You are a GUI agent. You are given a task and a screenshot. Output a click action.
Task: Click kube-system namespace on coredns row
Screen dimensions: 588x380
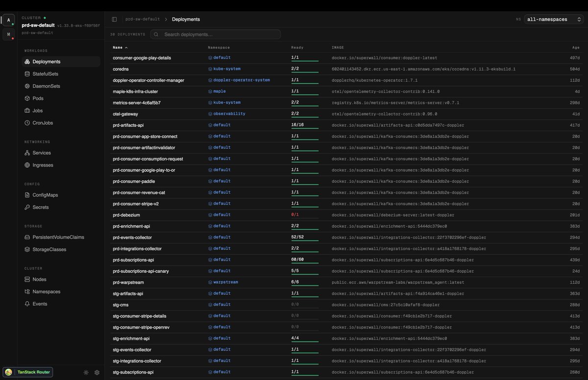(227, 69)
